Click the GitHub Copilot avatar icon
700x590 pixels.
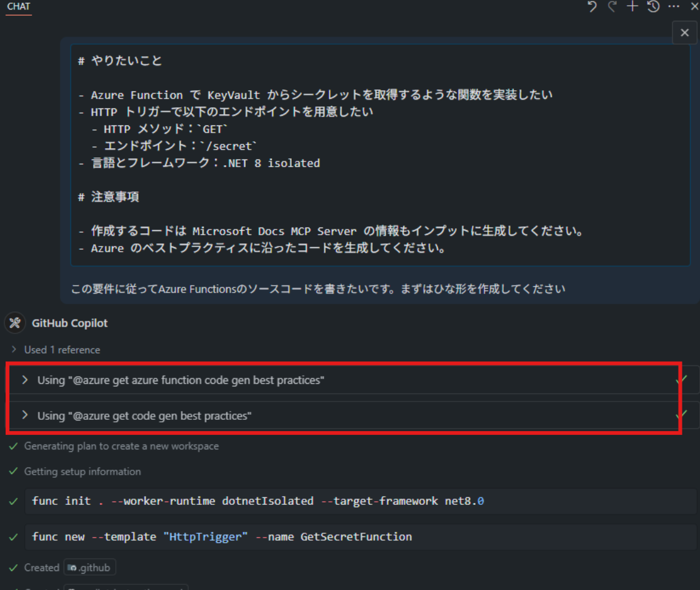pyautogui.click(x=14, y=323)
